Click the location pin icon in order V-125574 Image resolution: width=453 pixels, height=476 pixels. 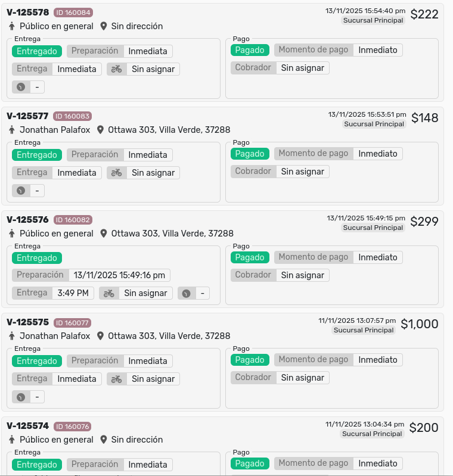point(104,440)
